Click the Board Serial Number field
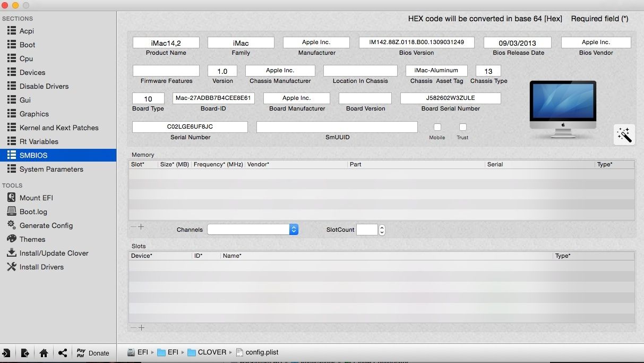Screen dimensions: 644x363 click(x=451, y=98)
